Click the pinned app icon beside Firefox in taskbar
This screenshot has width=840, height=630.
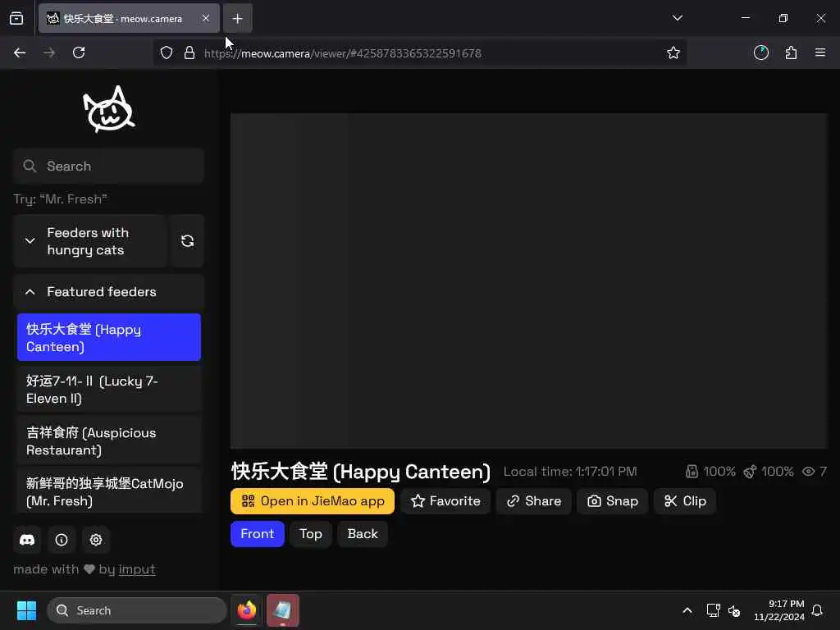(283, 610)
